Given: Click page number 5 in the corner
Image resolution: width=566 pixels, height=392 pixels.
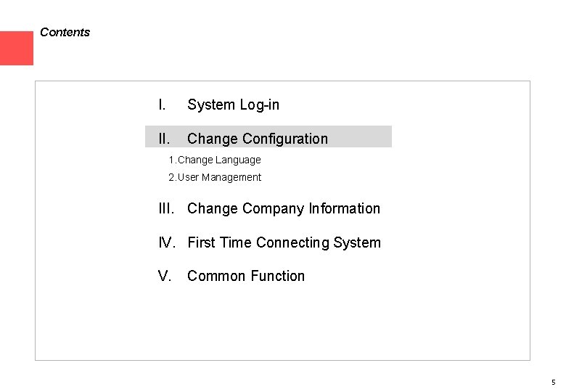Looking at the screenshot, I should (553, 382).
